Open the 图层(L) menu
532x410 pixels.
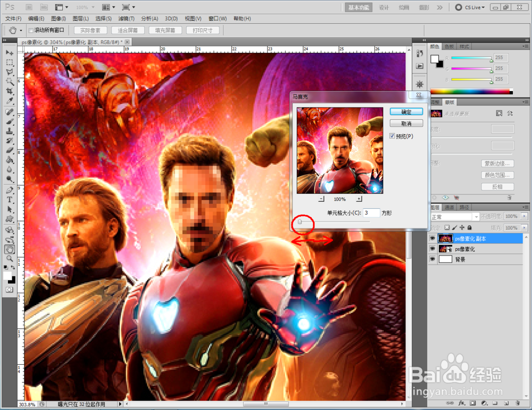click(x=81, y=18)
